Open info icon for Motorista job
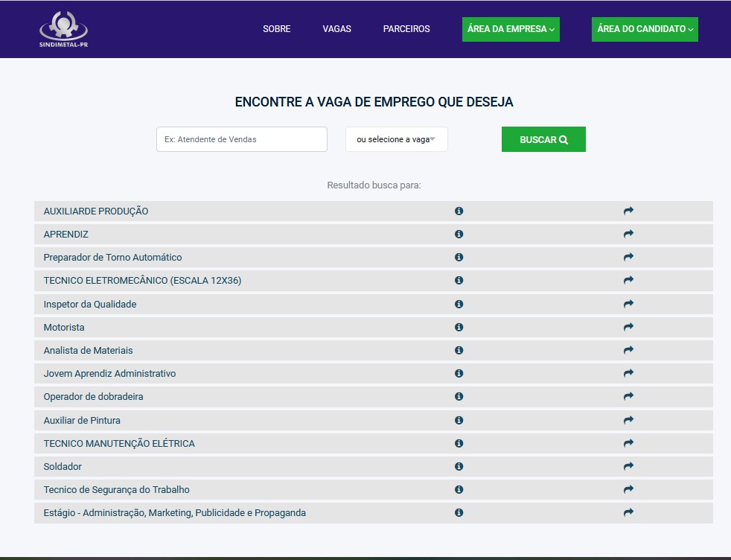731x560 pixels. (459, 327)
